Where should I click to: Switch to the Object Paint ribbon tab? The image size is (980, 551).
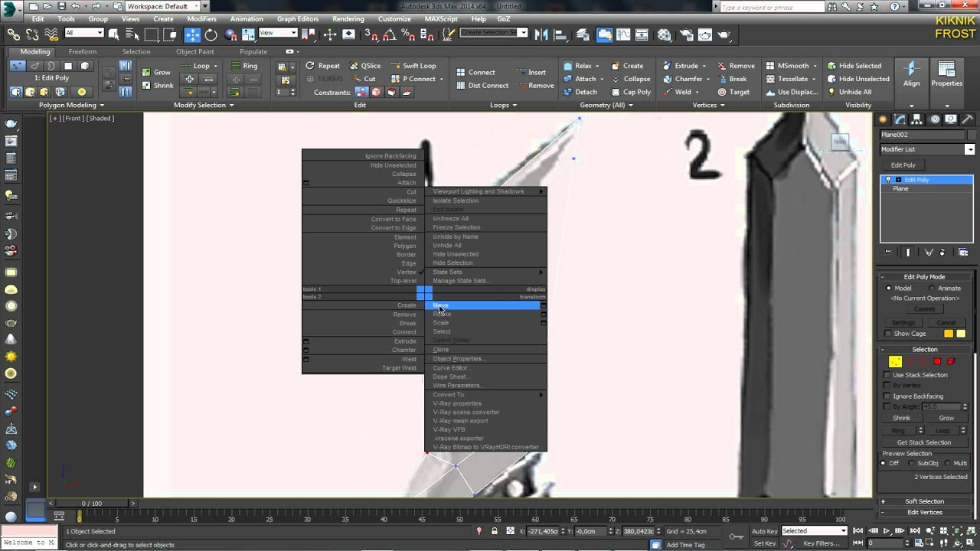[x=195, y=51]
